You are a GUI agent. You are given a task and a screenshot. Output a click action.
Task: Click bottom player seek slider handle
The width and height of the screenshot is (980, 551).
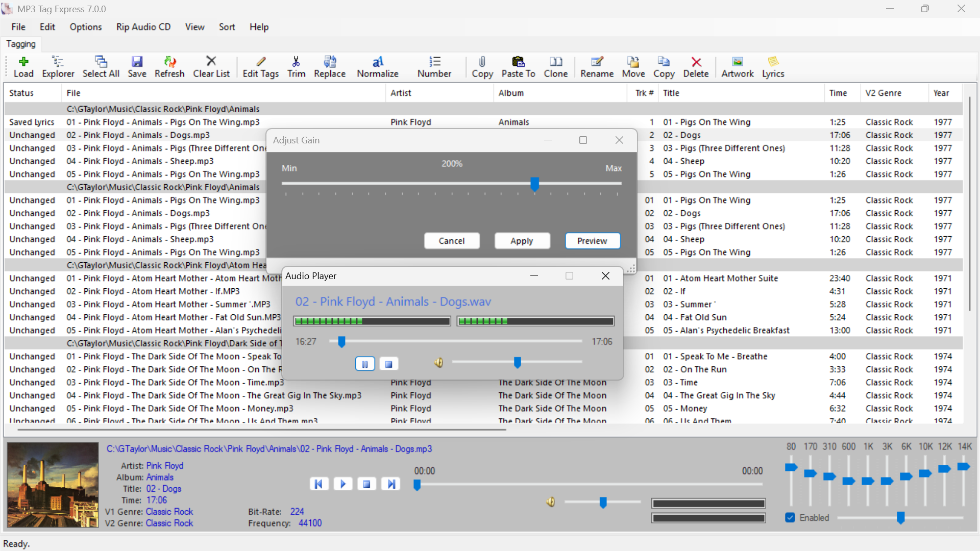(x=417, y=485)
